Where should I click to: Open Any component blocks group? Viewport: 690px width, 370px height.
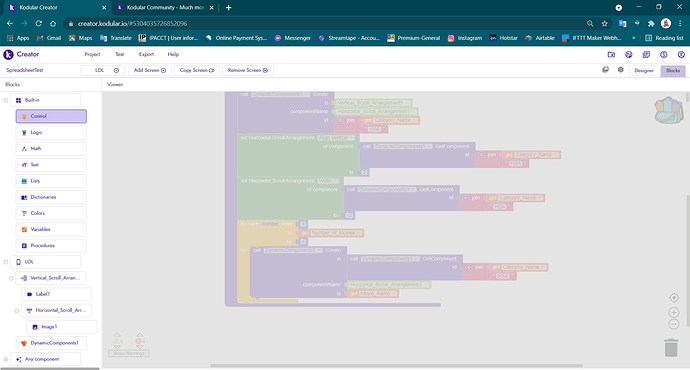point(45,359)
